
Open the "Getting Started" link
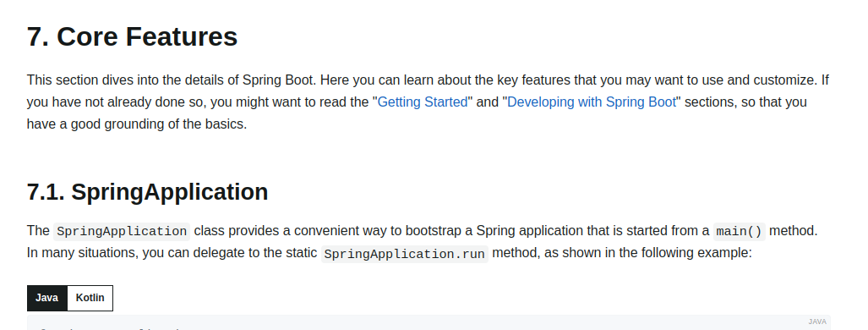point(423,102)
